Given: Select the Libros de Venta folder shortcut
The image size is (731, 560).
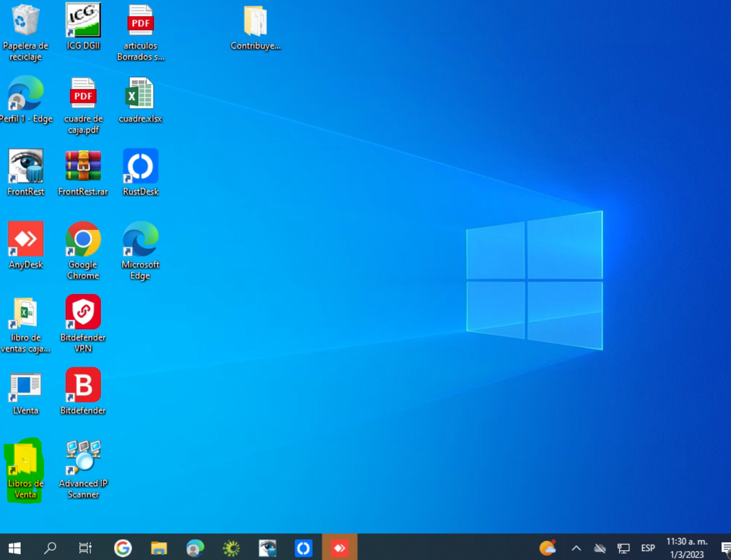Looking at the screenshot, I should point(25,470).
